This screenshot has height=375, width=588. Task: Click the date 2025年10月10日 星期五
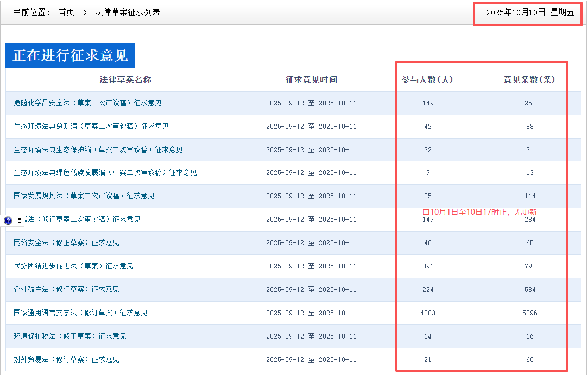[x=530, y=12]
